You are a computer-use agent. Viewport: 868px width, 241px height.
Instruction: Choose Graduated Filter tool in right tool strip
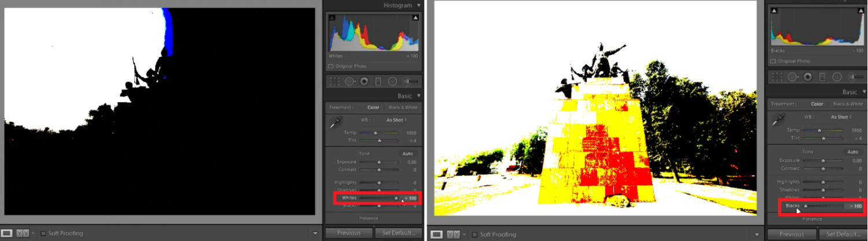[821, 76]
